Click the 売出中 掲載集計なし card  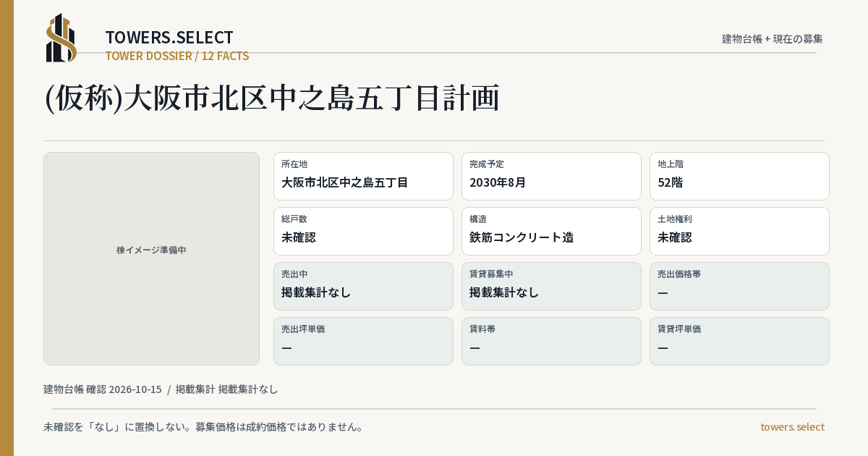[363, 286]
